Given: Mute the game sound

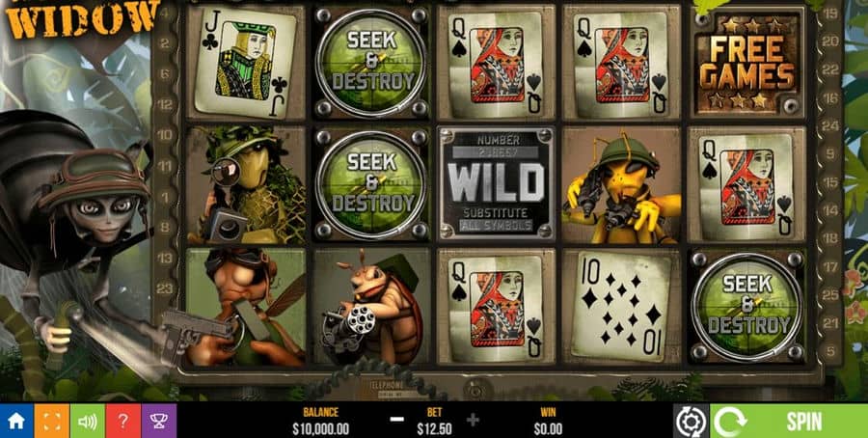Looking at the screenshot, I should point(88,421).
